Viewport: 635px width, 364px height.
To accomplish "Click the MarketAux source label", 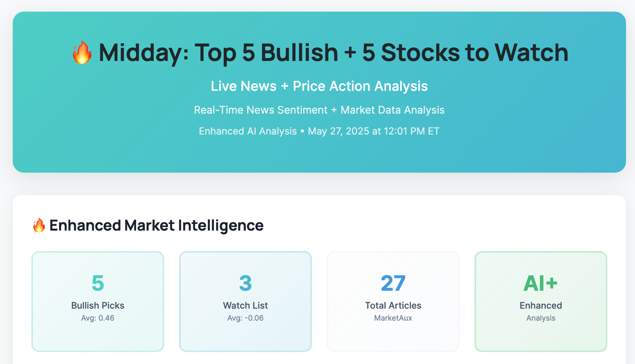I will point(393,318).
